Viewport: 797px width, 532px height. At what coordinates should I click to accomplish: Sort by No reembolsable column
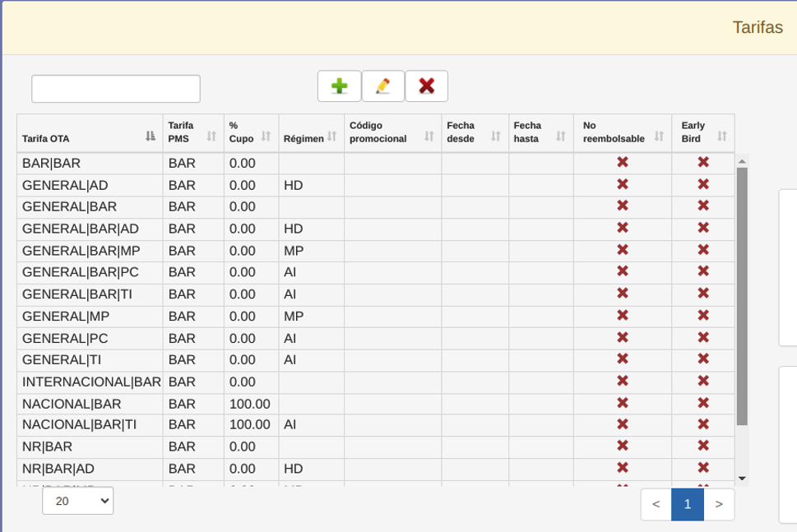[x=660, y=136]
